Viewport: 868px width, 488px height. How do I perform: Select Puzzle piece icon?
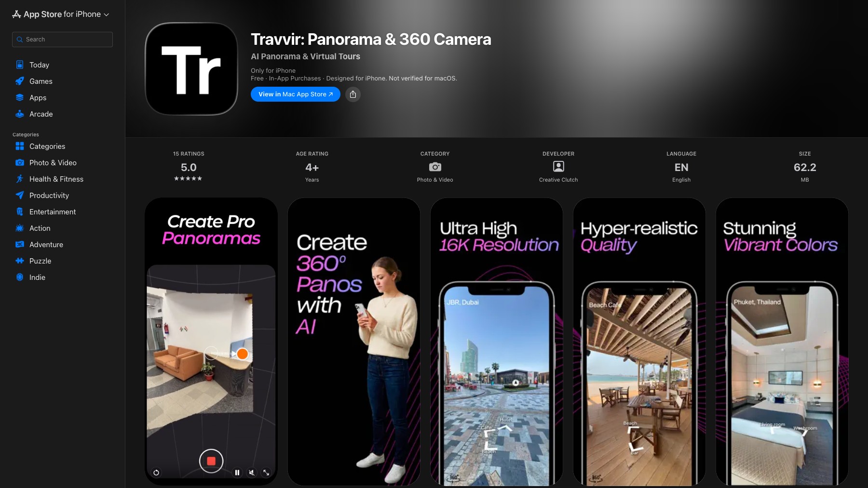20,261
